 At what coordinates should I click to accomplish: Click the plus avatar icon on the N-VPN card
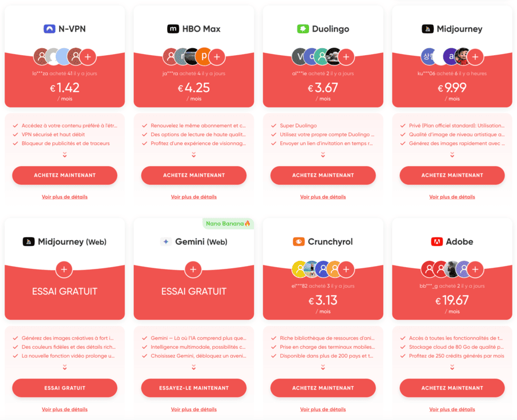click(87, 57)
